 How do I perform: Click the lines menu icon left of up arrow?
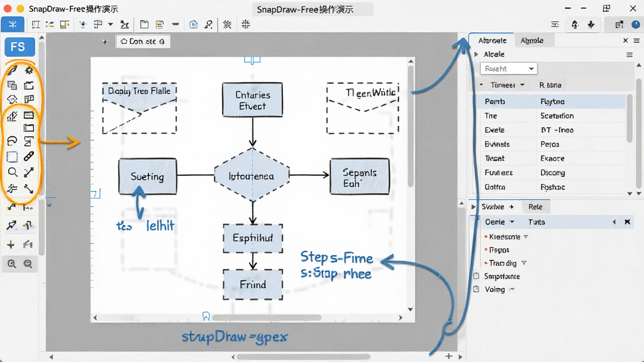click(555, 25)
